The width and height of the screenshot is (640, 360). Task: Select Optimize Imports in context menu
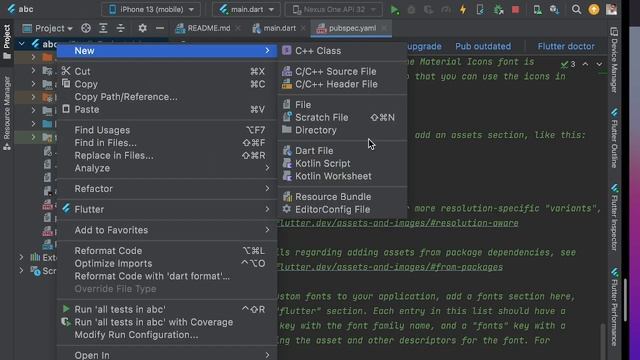167,263
